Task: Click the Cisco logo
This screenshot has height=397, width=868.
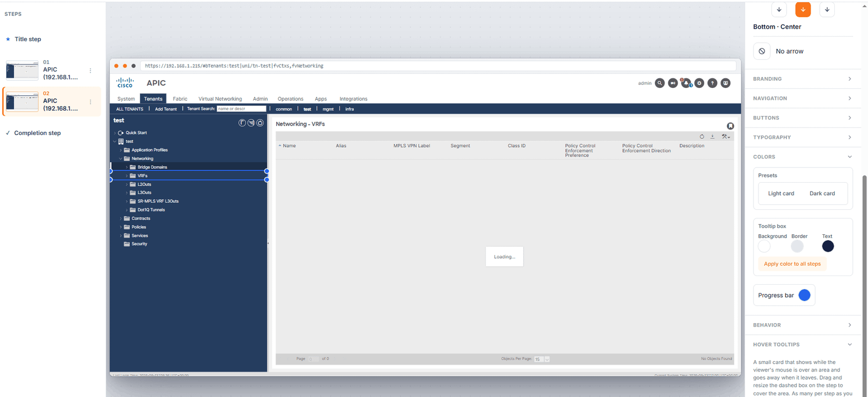Action: (x=125, y=82)
